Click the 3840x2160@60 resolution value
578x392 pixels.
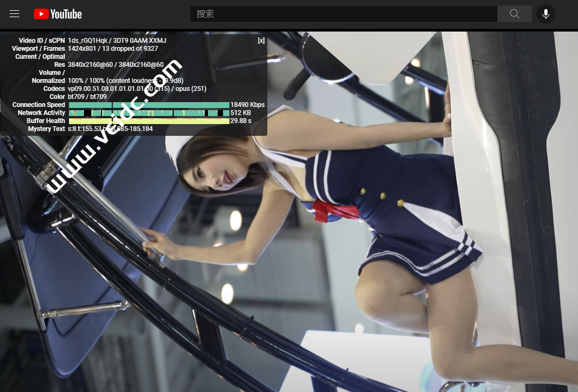click(115, 65)
